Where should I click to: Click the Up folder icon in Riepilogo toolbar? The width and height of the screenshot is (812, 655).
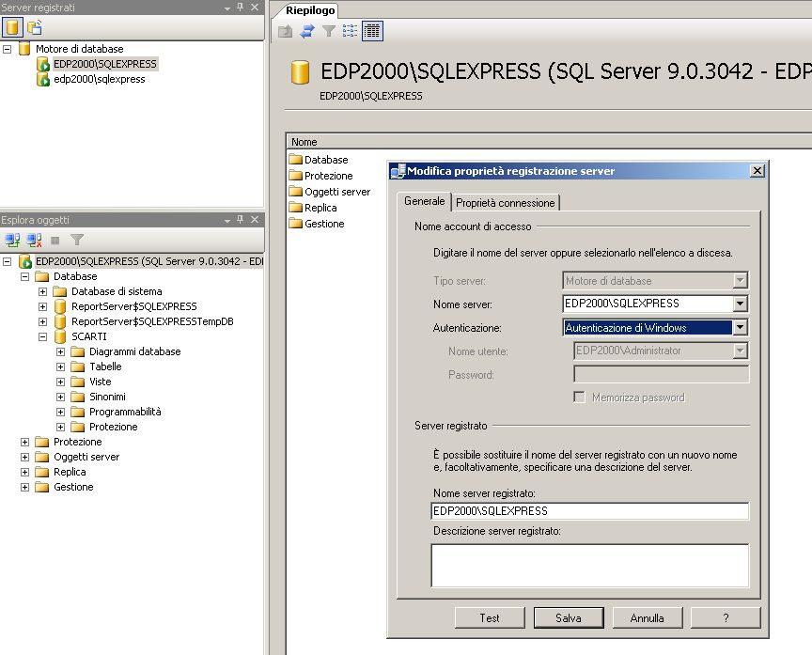point(286,32)
